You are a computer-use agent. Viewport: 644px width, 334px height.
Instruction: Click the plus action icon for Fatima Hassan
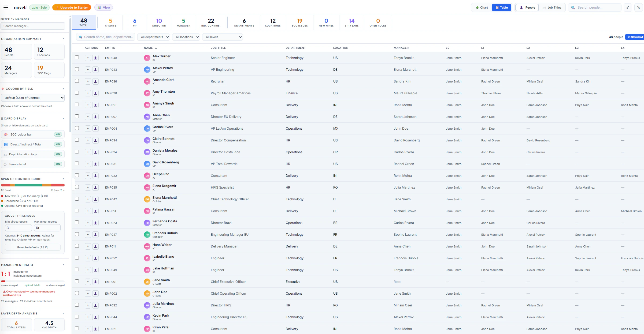click(x=88, y=211)
